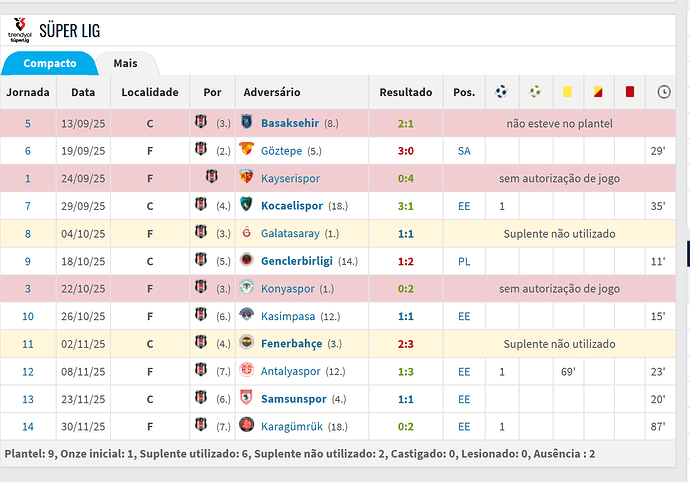This screenshot has height=482, width=690.
Task: Open match result 2:3 against Fenerbahçe
Action: click(406, 344)
